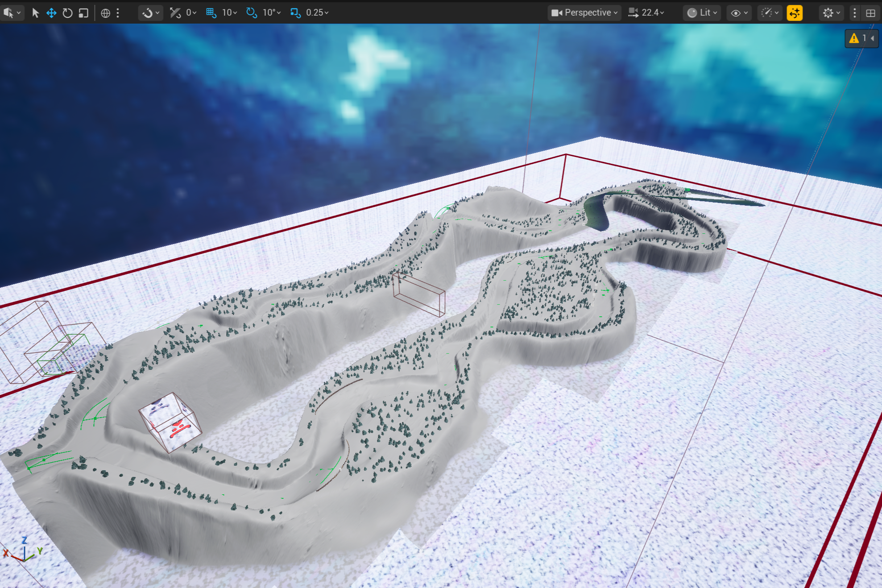This screenshot has width=882, height=588.
Task: Toggle world/local coordinate space globe
Action: (x=105, y=12)
